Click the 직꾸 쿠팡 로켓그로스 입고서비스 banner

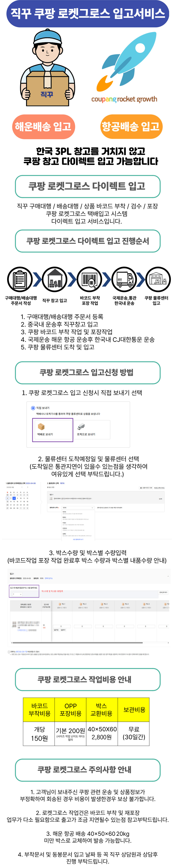tap(88, 14)
